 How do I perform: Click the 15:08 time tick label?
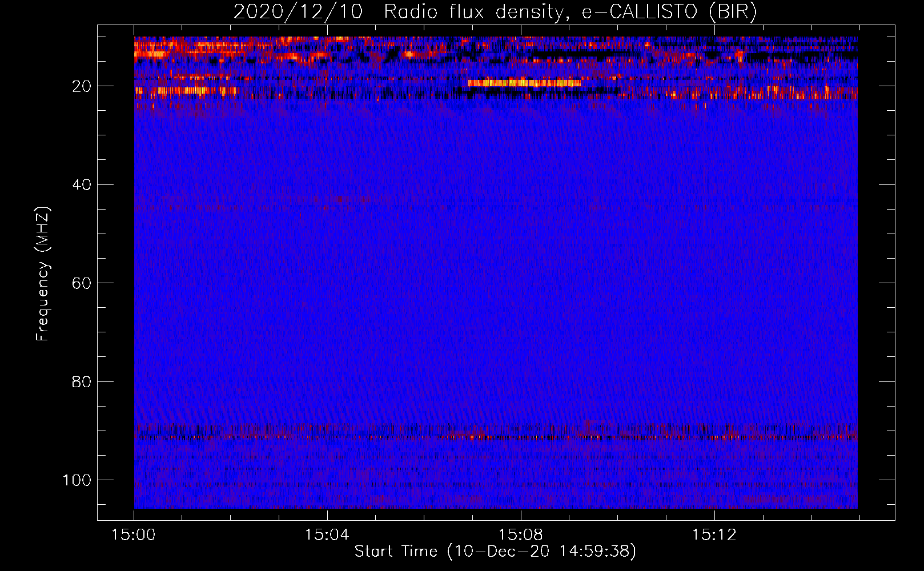521,534
